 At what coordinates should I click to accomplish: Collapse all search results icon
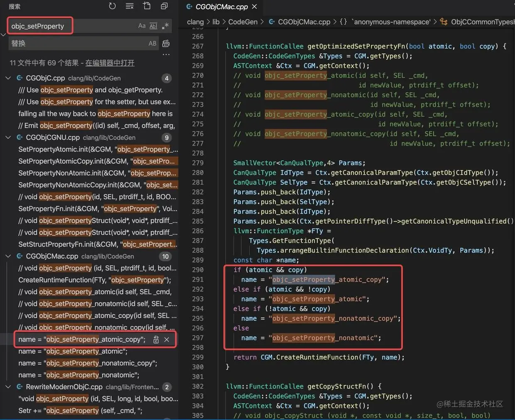click(x=164, y=6)
